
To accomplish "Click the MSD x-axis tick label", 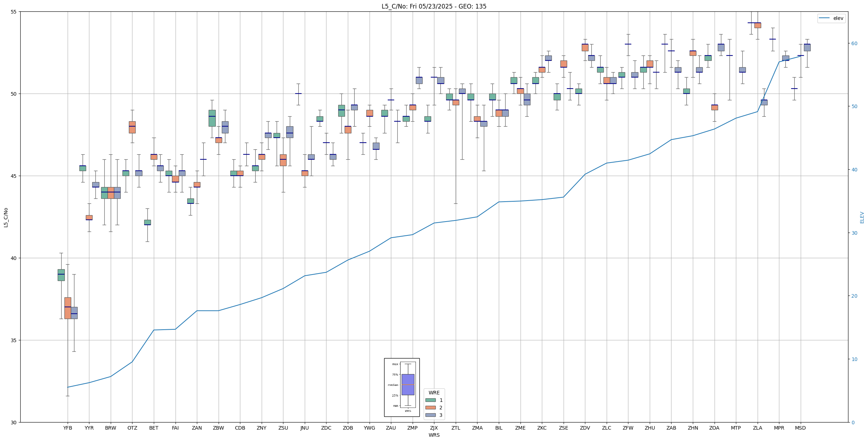I will coord(800,428).
